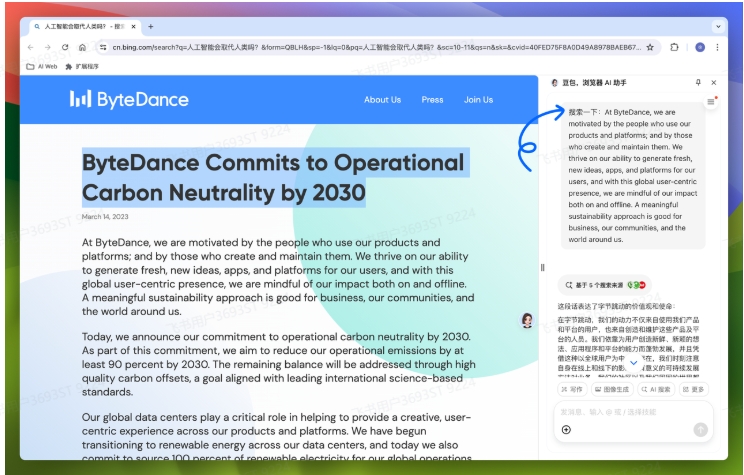
Task: Click the paragraph starting 'Our global data centers'
Action: (277, 437)
